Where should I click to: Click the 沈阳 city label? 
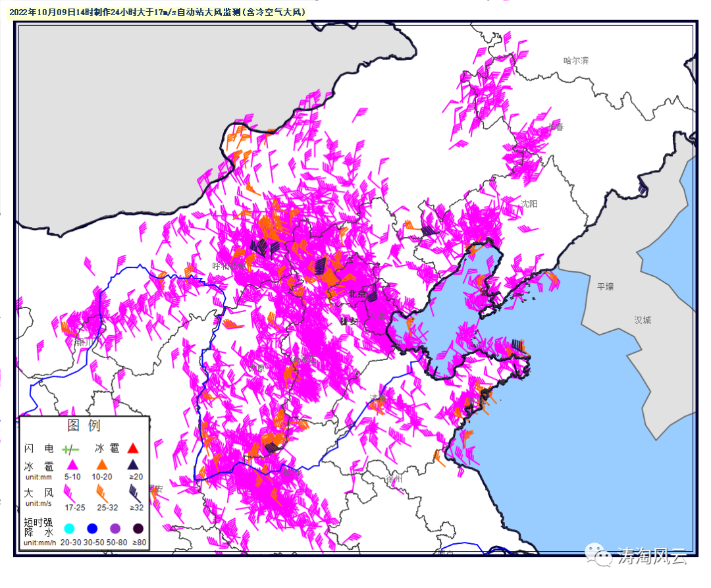pos(529,204)
